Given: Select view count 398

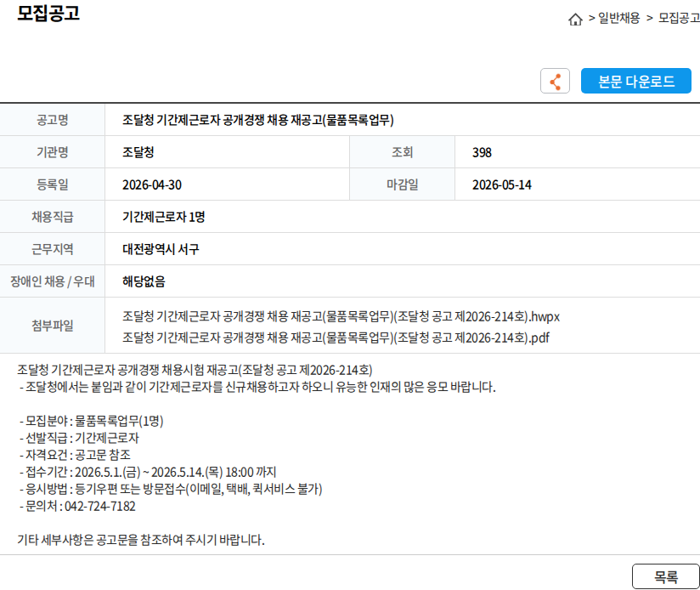Looking at the screenshot, I should click(x=482, y=152).
